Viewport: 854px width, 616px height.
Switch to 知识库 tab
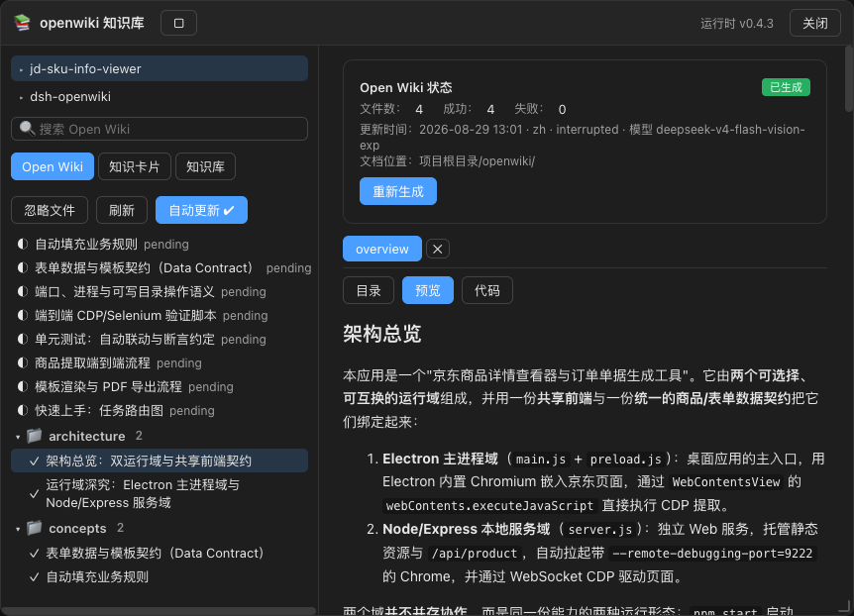205,166
